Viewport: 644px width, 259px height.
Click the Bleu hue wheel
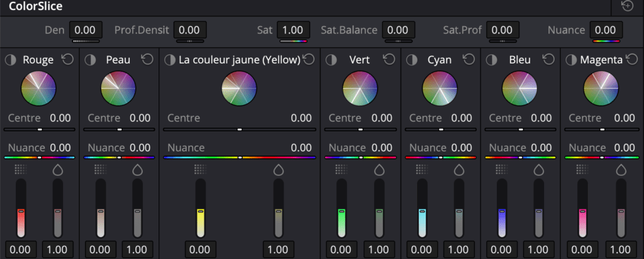[x=519, y=88]
